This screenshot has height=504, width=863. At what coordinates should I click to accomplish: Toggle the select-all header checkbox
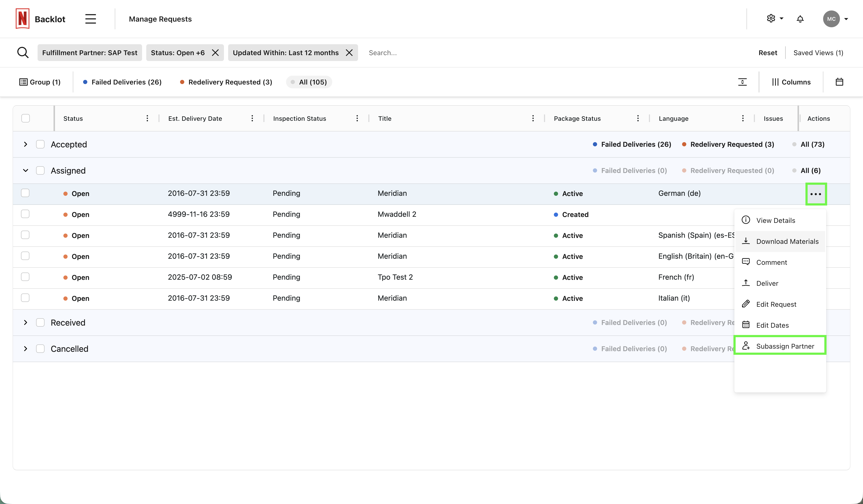click(x=26, y=118)
